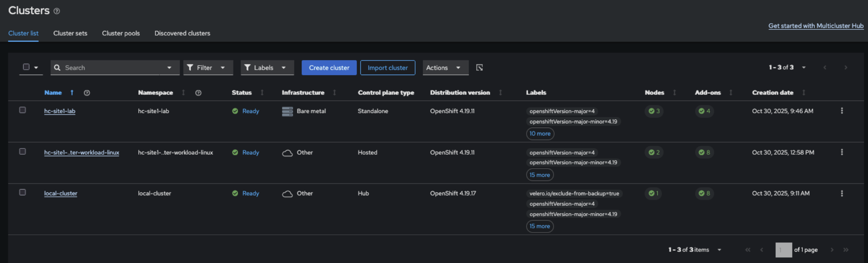Toggle the select-all checkbox in toolbar
Image resolution: width=868 pixels, height=263 pixels.
pyautogui.click(x=26, y=67)
